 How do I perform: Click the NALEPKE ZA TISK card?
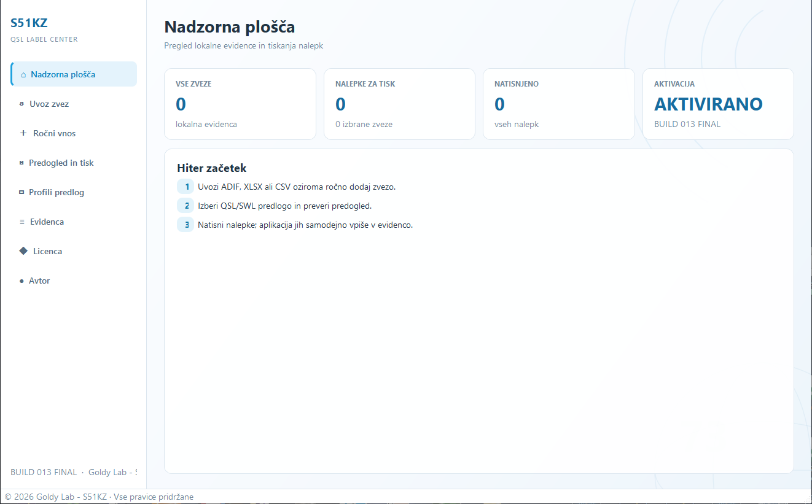click(399, 104)
